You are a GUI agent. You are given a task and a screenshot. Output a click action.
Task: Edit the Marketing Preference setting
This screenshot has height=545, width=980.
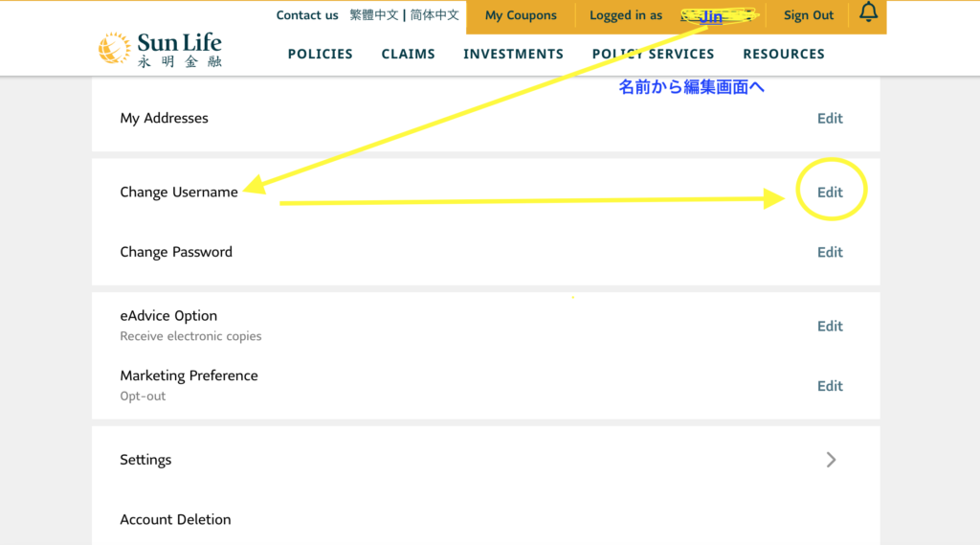pyautogui.click(x=830, y=386)
